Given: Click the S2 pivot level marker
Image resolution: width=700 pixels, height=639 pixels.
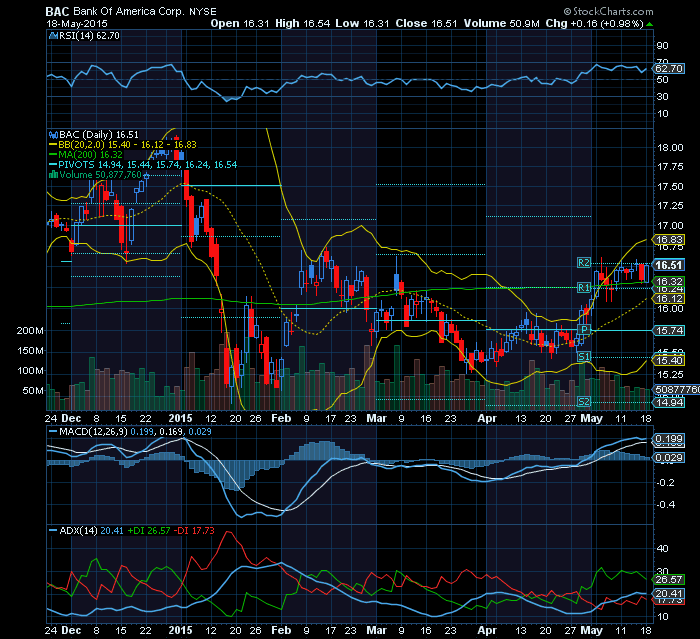Looking at the screenshot, I should coord(584,402).
